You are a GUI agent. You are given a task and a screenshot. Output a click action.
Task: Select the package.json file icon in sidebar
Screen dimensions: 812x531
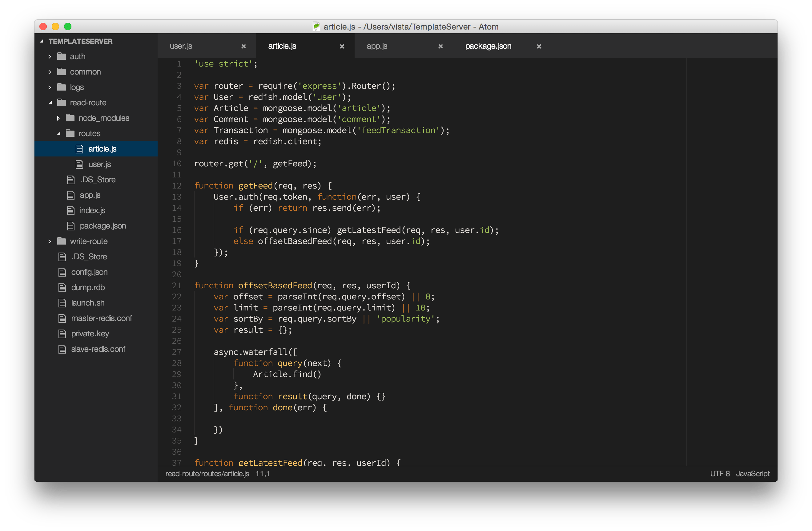[70, 226]
